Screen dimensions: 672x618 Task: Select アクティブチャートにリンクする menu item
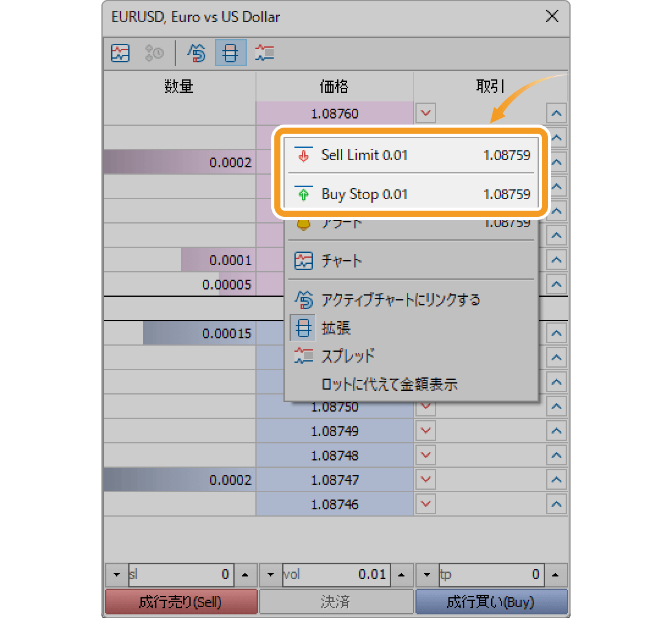[x=411, y=300]
